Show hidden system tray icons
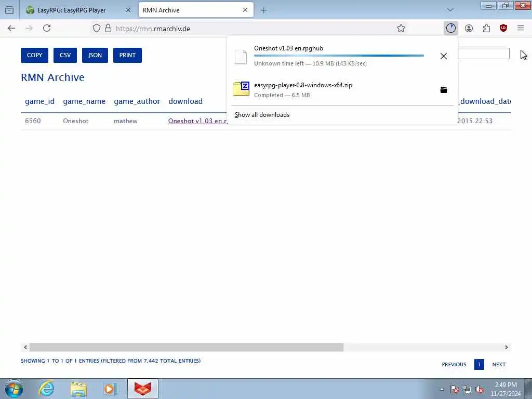The height and width of the screenshot is (399, 532). (x=442, y=390)
